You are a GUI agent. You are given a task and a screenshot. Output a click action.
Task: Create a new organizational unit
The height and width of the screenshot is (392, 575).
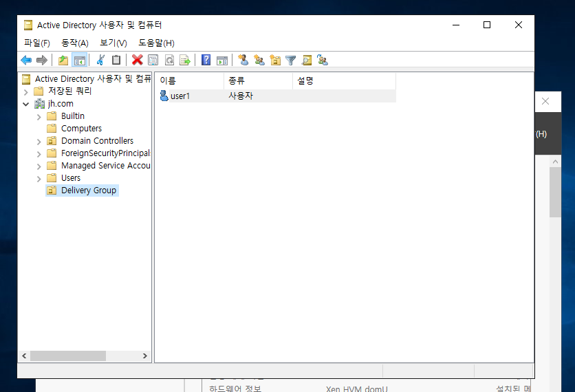(x=275, y=60)
